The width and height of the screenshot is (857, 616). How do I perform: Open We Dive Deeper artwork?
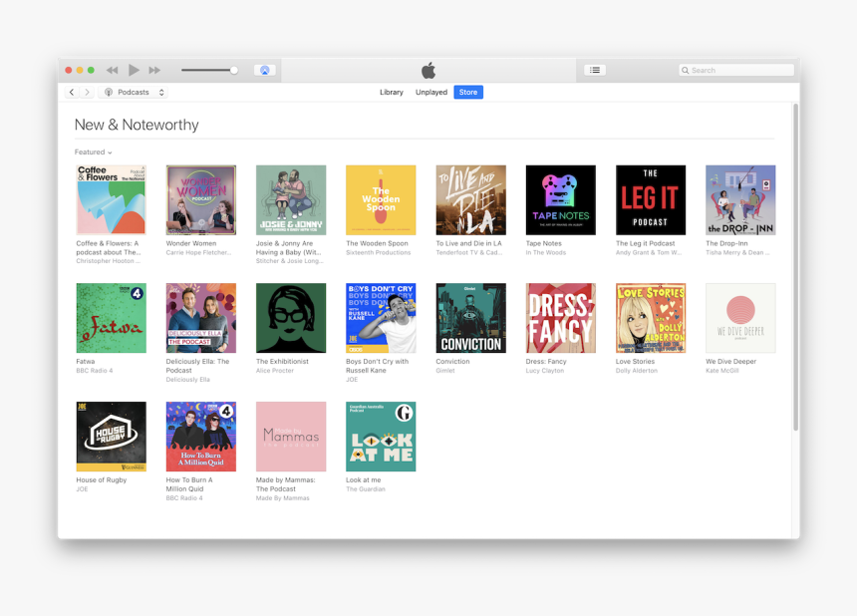click(740, 318)
